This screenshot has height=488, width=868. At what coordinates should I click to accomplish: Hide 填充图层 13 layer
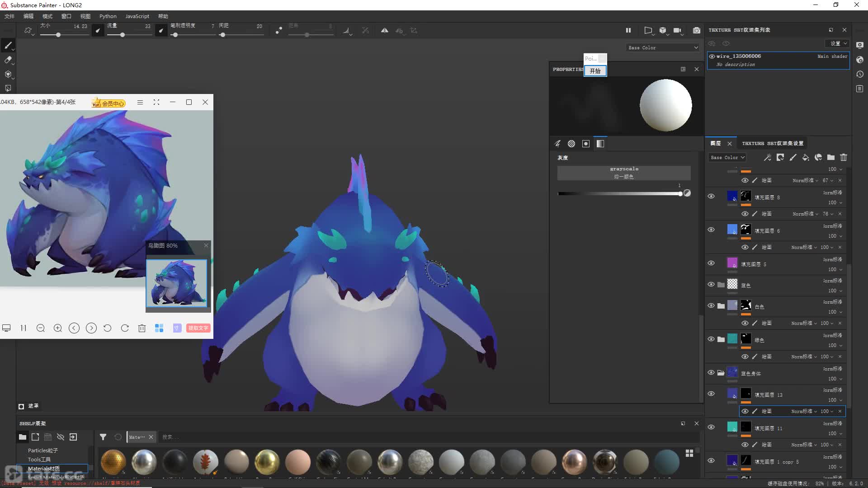tap(711, 394)
